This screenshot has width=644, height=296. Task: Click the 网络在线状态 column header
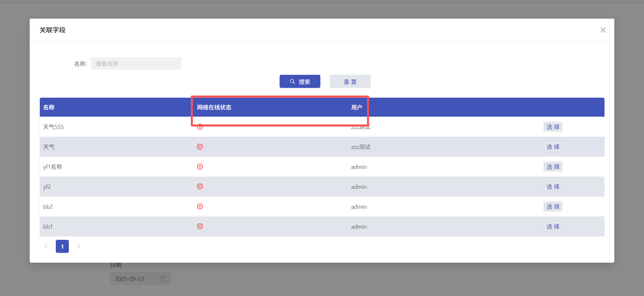(214, 107)
